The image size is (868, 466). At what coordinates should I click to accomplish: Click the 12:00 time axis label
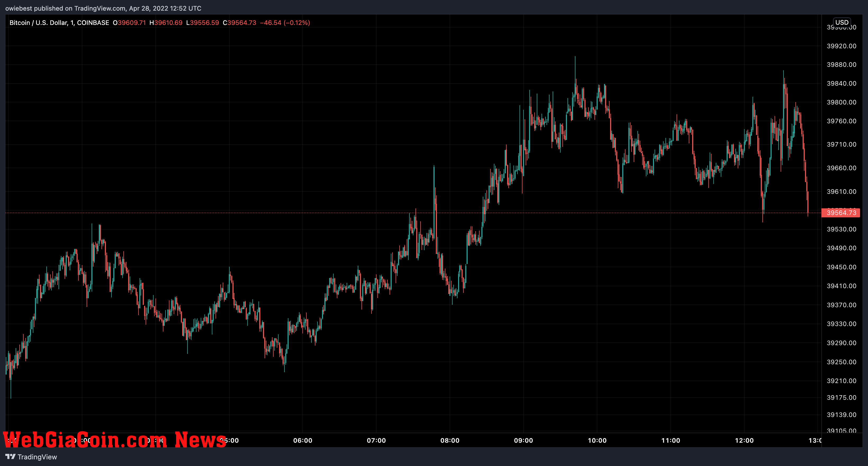pyautogui.click(x=744, y=440)
